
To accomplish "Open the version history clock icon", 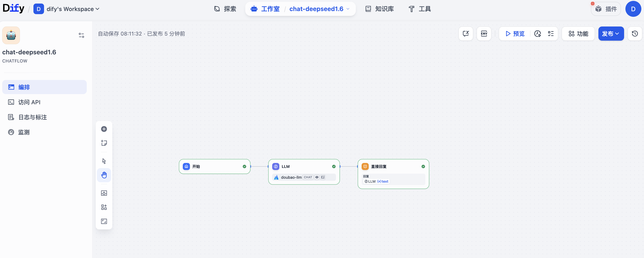I will 635,34.
